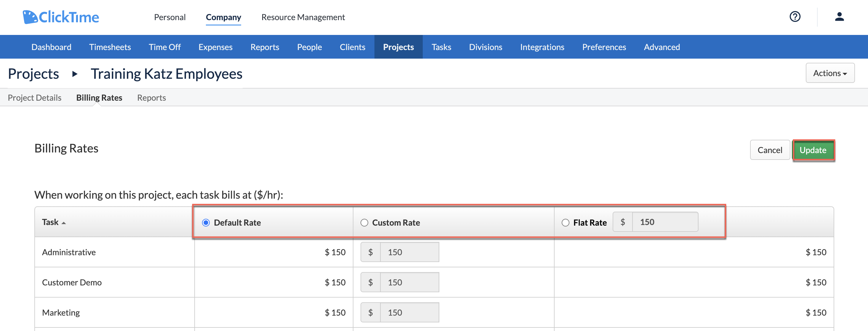868x331 pixels.
Task: Open the Clients tab
Action: (352, 47)
